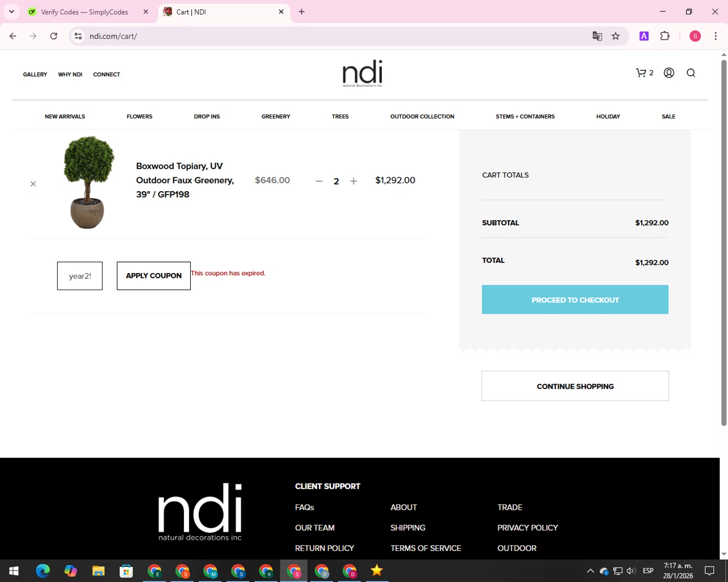Screen dimensions: 728x582
Task: Click Proceed to Checkout
Action: click(575, 300)
